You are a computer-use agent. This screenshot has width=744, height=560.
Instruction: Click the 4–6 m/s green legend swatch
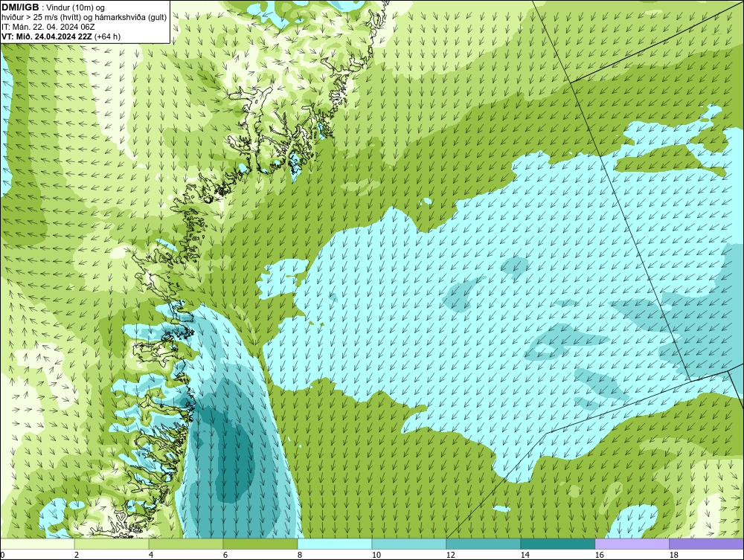point(186,544)
